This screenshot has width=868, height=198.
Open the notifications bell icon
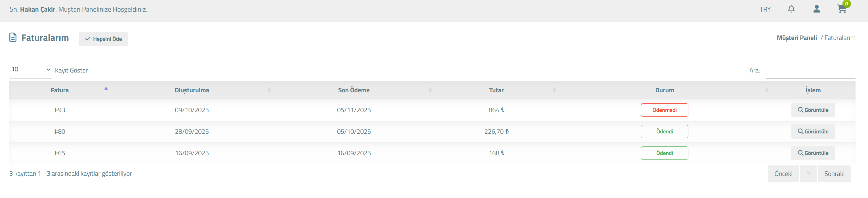791,9
